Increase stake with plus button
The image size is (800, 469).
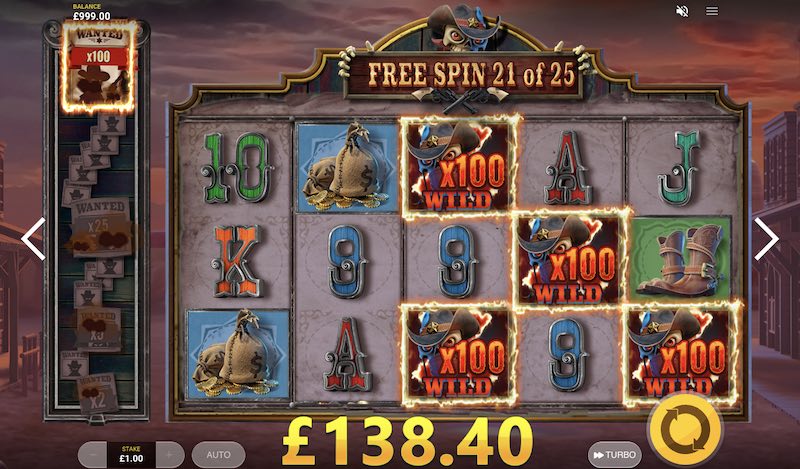pos(169,454)
